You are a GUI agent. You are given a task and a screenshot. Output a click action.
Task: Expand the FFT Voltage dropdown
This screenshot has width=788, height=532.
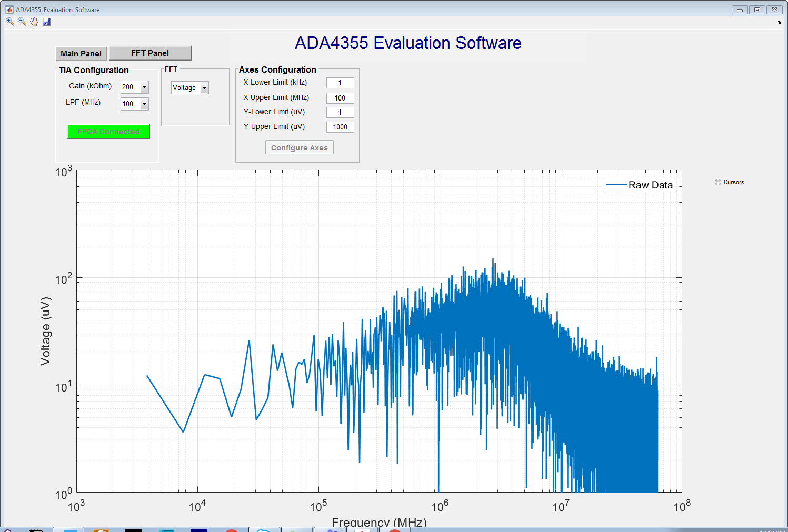pyautogui.click(x=190, y=88)
